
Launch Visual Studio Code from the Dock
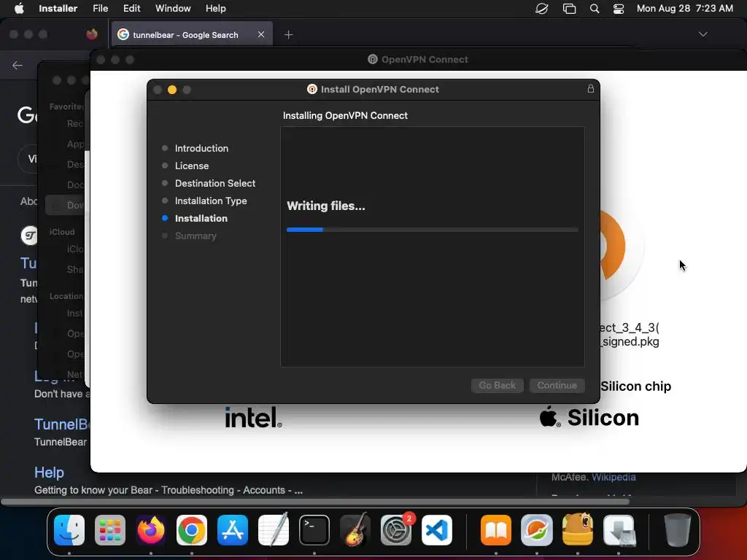click(x=437, y=529)
